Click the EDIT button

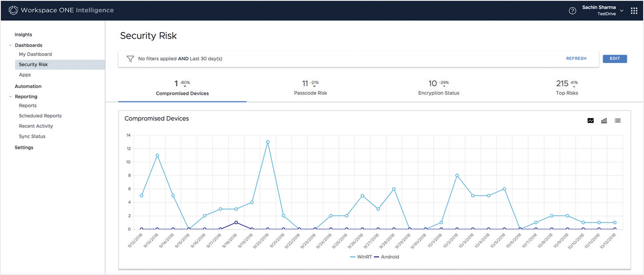tap(615, 59)
